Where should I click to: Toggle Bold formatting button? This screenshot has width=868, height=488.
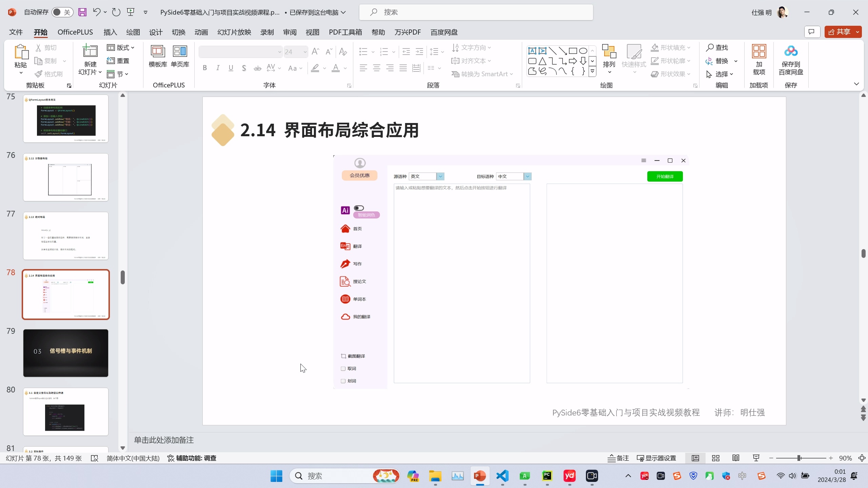click(x=205, y=68)
